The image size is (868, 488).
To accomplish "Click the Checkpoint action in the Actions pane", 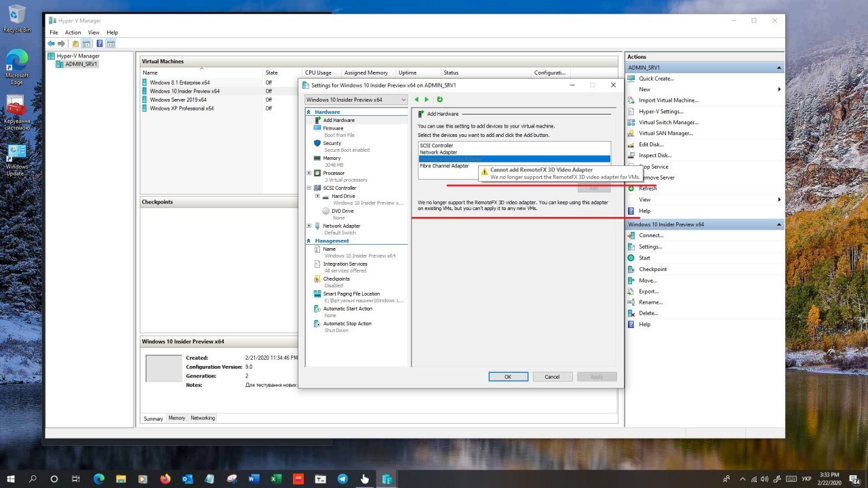I will (652, 269).
